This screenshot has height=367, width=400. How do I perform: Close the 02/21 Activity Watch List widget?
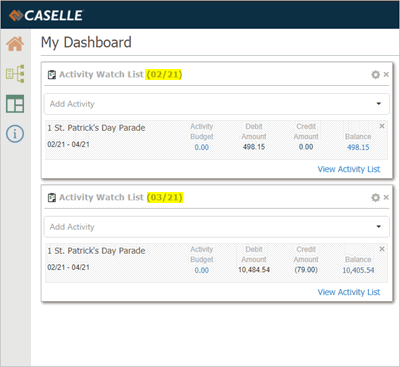coord(386,74)
